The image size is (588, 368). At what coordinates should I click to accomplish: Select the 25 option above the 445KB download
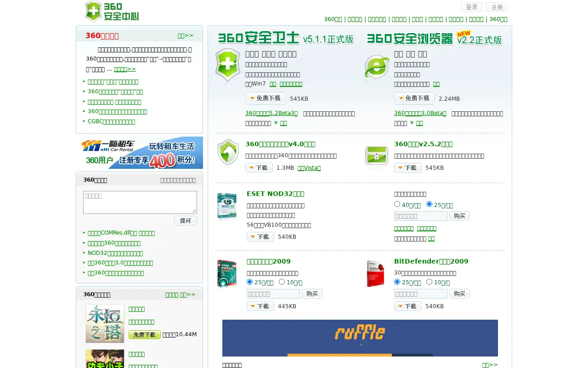(250, 282)
